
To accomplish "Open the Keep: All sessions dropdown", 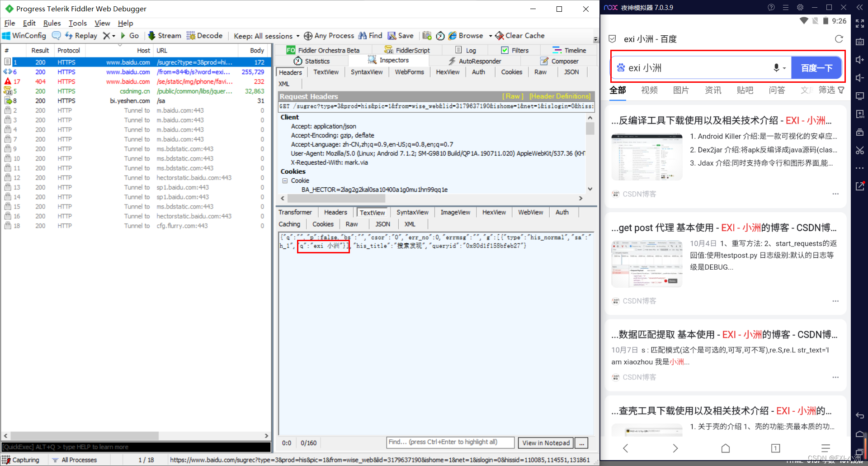I will (x=266, y=36).
